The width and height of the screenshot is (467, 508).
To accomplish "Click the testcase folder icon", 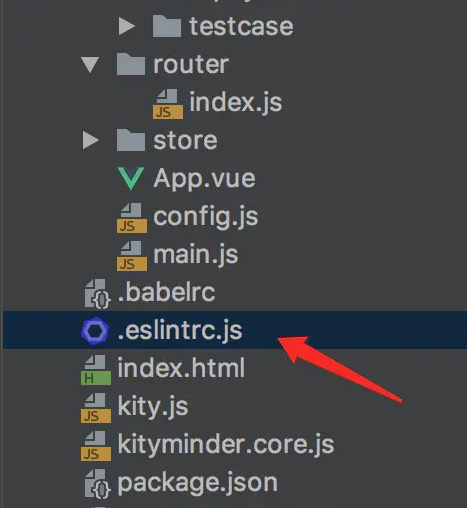I will (167, 26).
